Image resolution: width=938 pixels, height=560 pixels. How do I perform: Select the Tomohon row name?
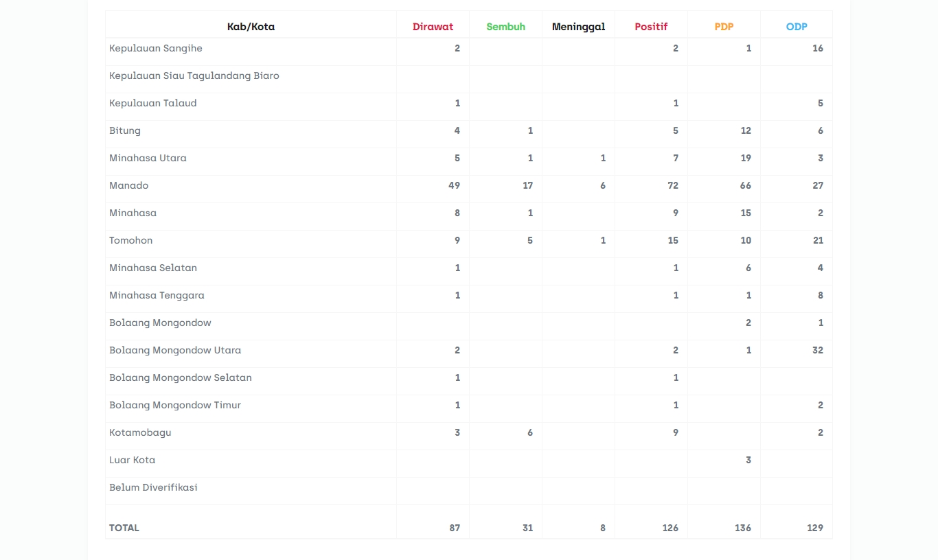coord(131,240)
